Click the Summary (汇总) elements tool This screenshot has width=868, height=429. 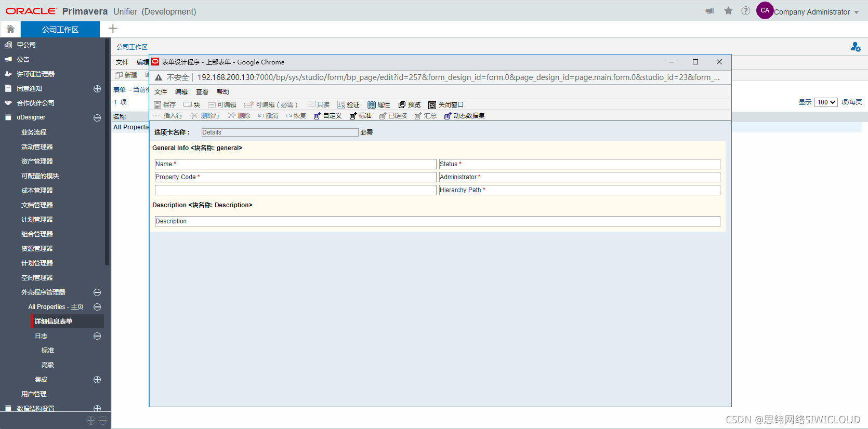point(418,116)
